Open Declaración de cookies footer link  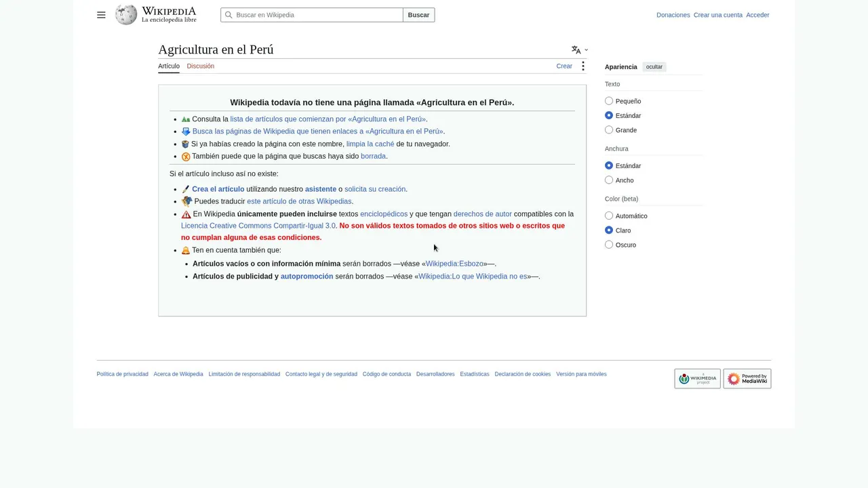(x=523, y=374)
